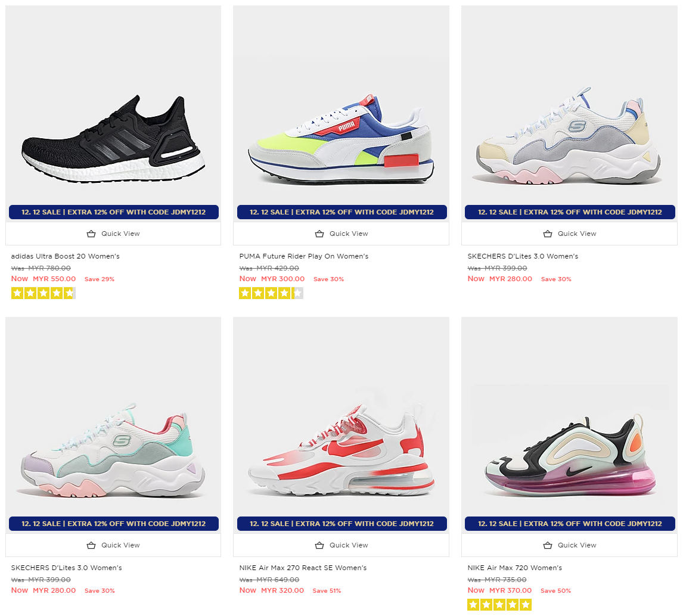View the black adidas Ultra Boost shoe image
Viewport: 683px width, 616px height.
113,138
